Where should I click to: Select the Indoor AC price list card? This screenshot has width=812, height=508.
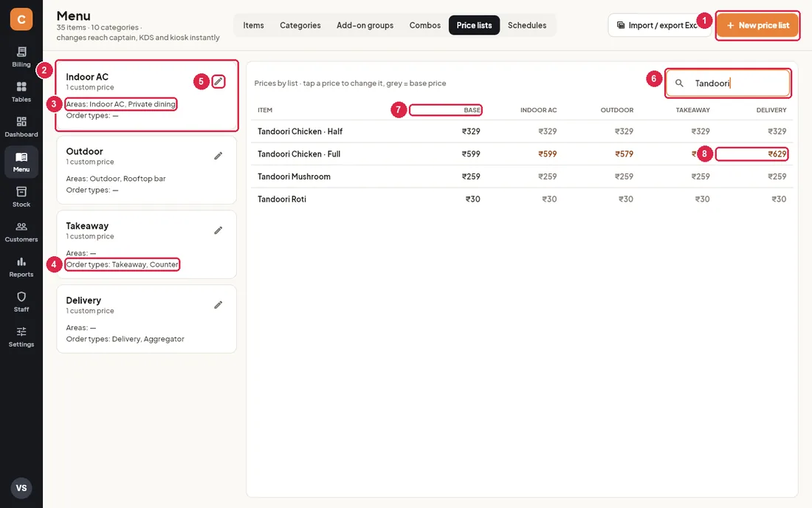(x=147, y=95)
